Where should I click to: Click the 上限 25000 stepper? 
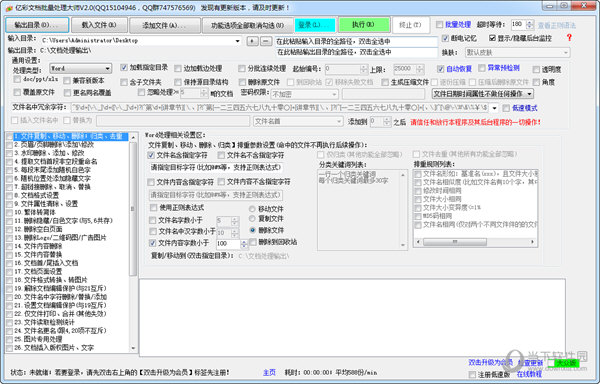tap(420, 69)
